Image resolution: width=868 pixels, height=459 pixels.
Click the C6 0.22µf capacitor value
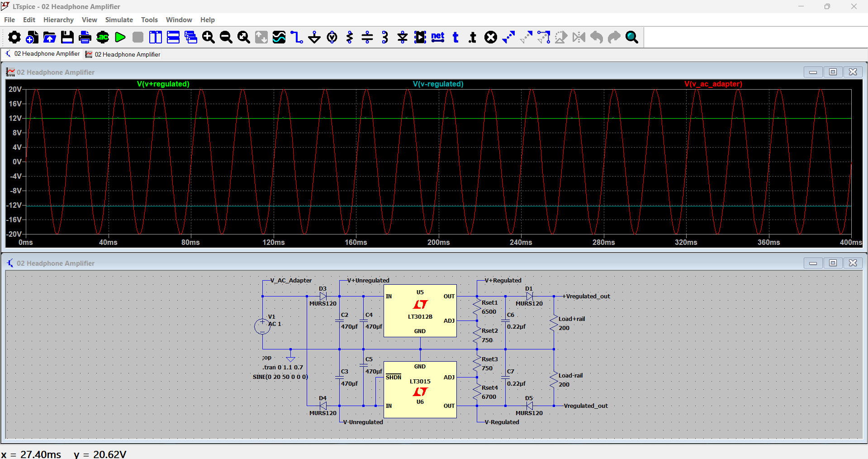point(516,327)
